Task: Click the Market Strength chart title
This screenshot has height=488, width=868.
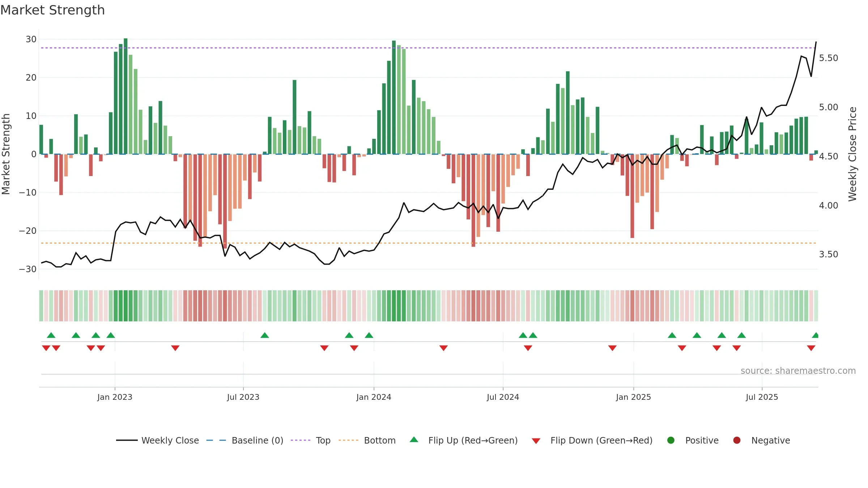Action: click(52, 10)
